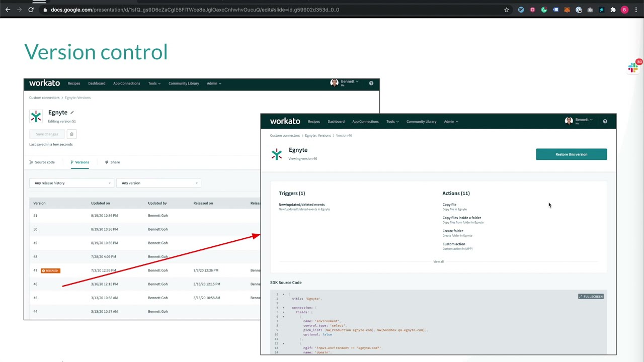Open the Chrome profile avatar labeled B
Screen dimensions: 644x362
(x=624, y=10)
